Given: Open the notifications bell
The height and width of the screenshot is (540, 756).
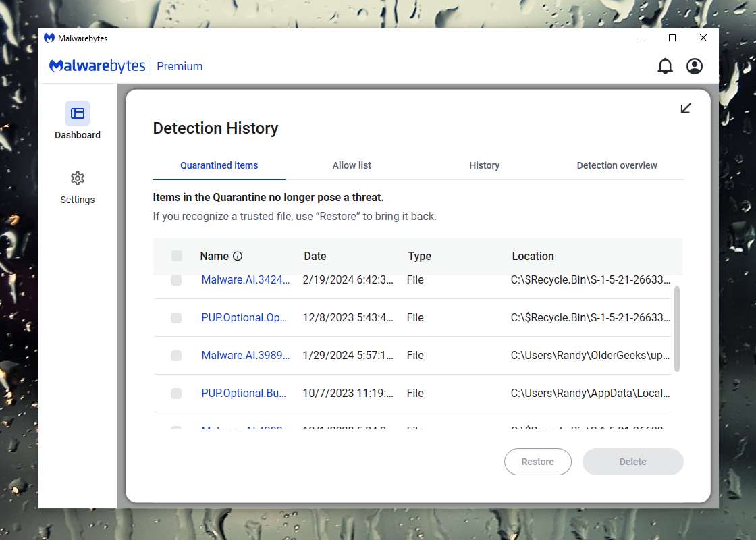Looking at the screenshot, I should coord(665,66).
